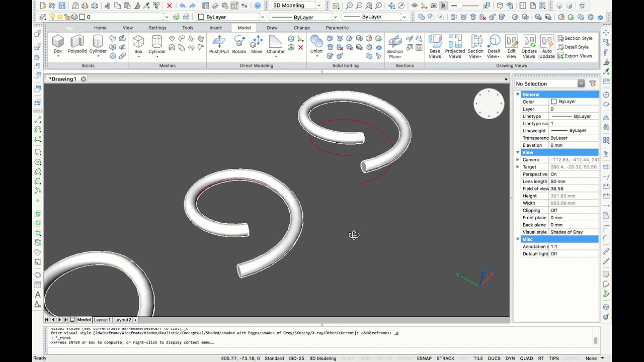Image resolution: width=644 pixels, height=362 pixels.
Task: Switch to the Insert ribbon tab
Action: point(215,28)
